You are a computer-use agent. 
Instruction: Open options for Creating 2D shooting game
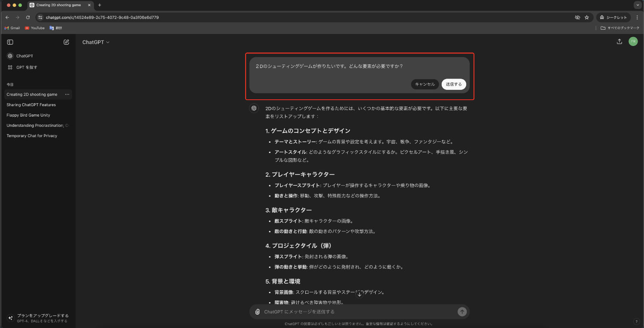67,94
